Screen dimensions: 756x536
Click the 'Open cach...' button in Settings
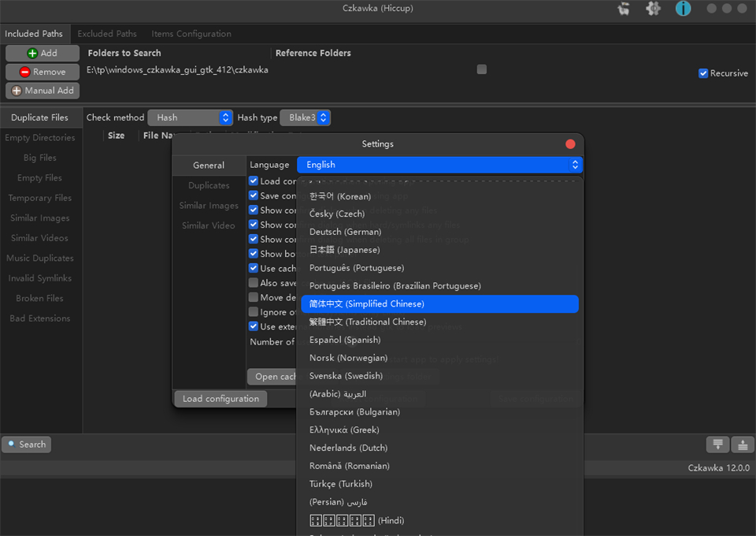click(272, 377)
